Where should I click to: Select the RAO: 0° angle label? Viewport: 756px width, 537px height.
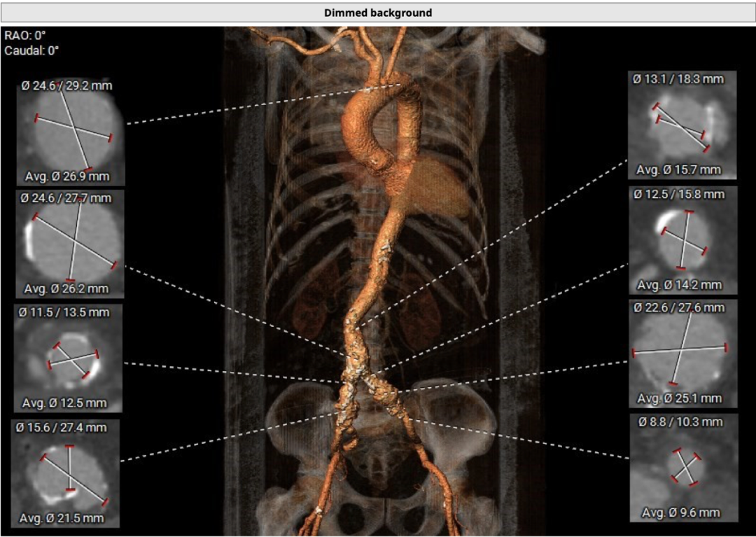25,35
